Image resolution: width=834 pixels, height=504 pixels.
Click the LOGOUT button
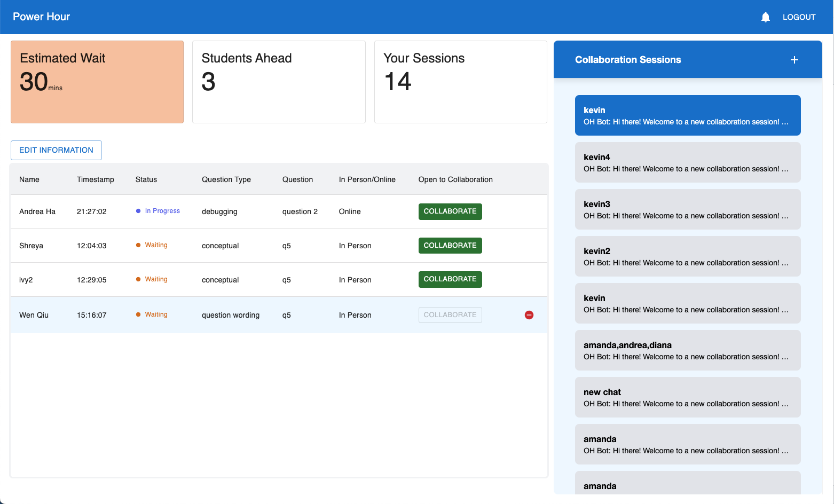pyautogui.click(x=799, y=17)
